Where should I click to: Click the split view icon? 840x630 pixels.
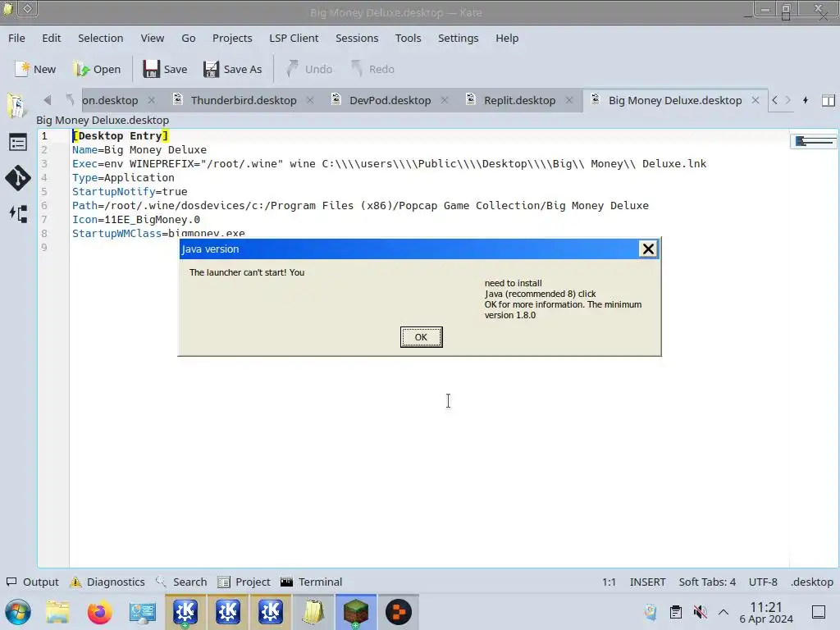point(829,100)
